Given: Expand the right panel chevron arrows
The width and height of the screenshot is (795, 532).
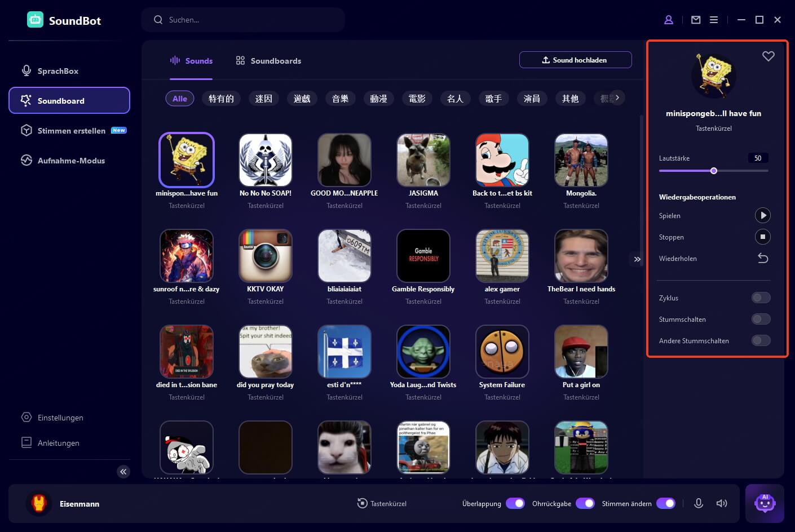Looking at the screenshot, I should point(637,259).
